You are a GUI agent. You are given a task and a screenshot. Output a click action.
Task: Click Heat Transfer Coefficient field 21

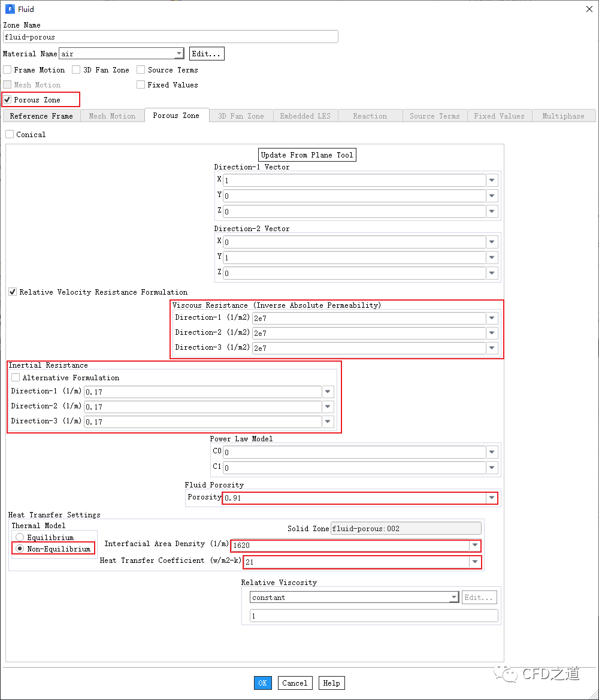pos(356,562)
